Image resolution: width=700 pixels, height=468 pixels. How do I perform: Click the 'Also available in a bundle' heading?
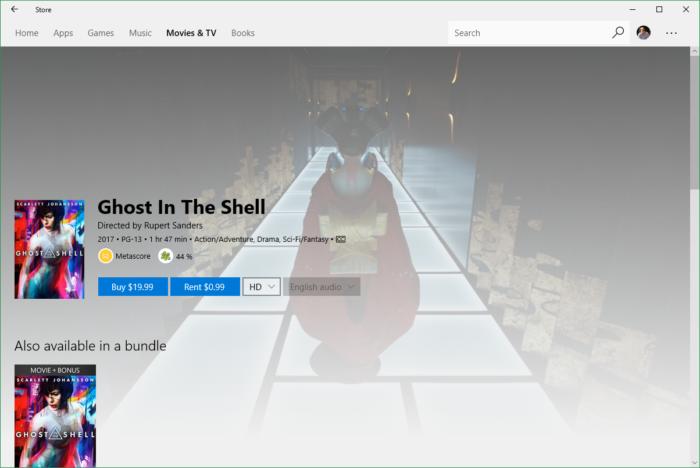click(x=90, y=346)
